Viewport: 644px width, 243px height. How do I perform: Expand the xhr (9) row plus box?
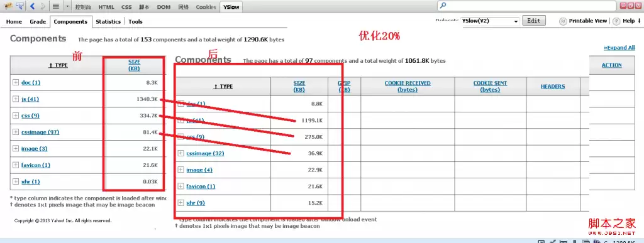tap(180, 203)
